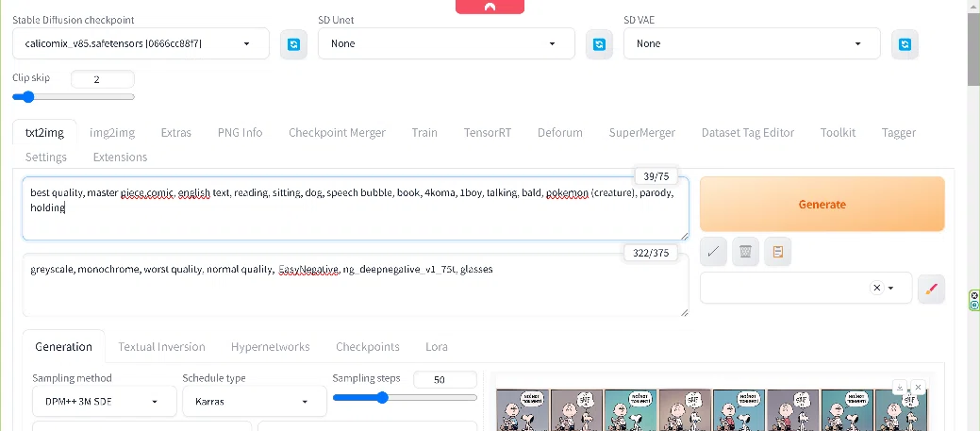Open the SD VAE dropdown
Viewport: 980px width, 431px height.
click(x=752, y=43)
